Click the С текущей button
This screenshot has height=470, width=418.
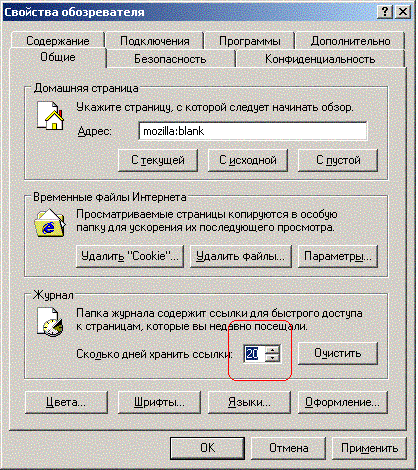(x=158, y=160)
